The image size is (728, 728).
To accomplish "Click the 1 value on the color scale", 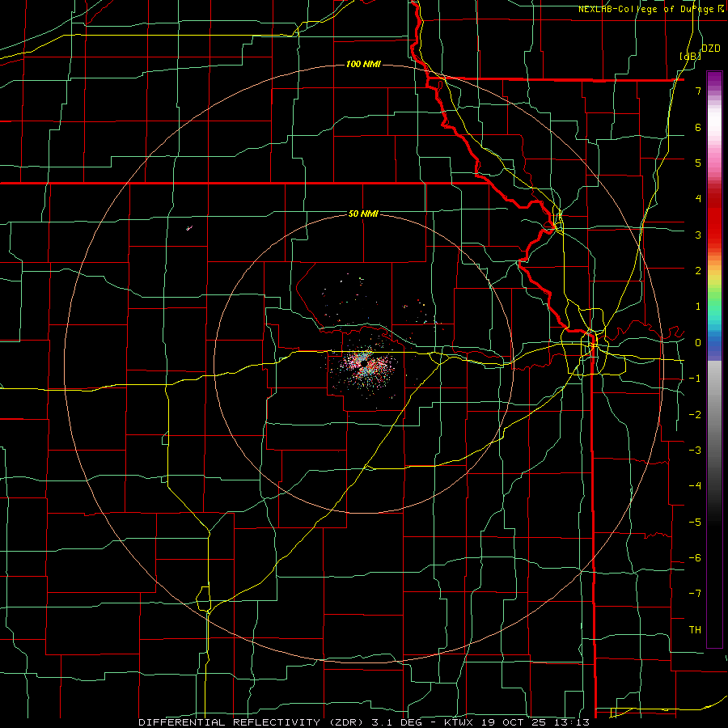I will coord(698,307).
